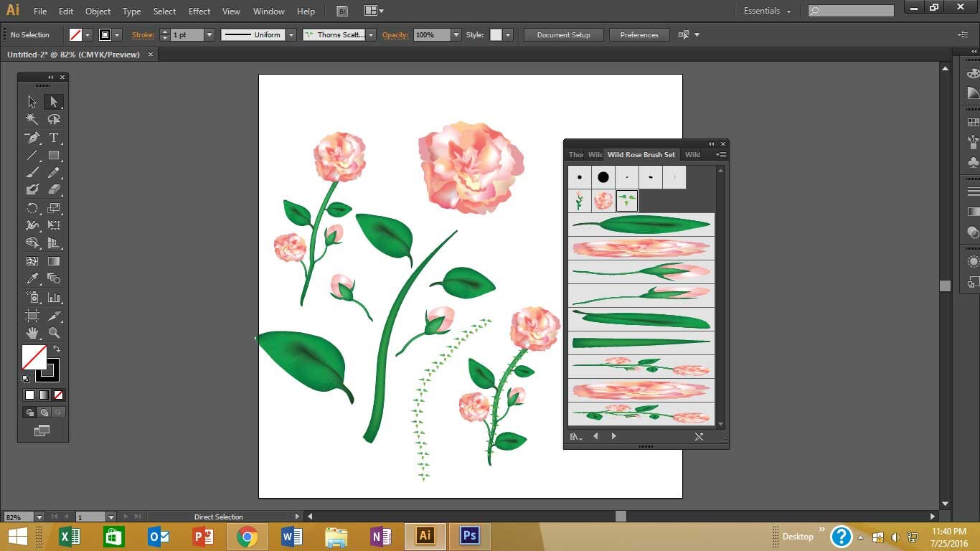Select the Eyedropper tool
The image size is (980, 551).
click(32, 278)
